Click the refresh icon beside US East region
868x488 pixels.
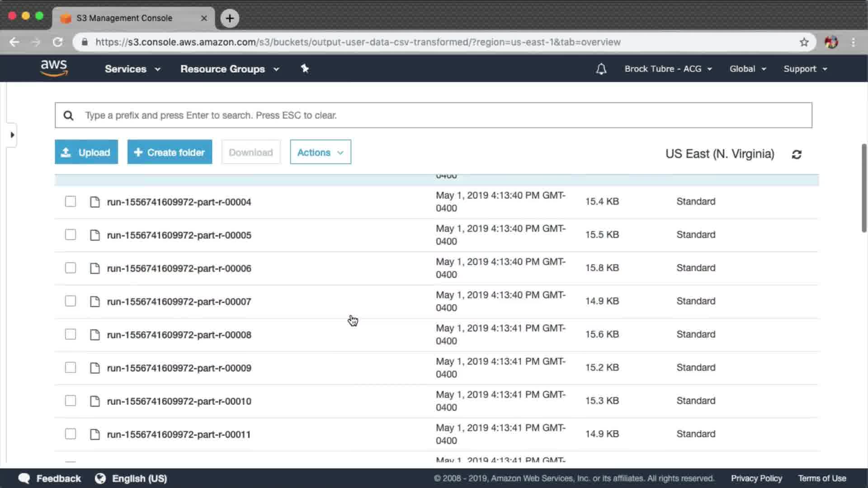point(797,155)
